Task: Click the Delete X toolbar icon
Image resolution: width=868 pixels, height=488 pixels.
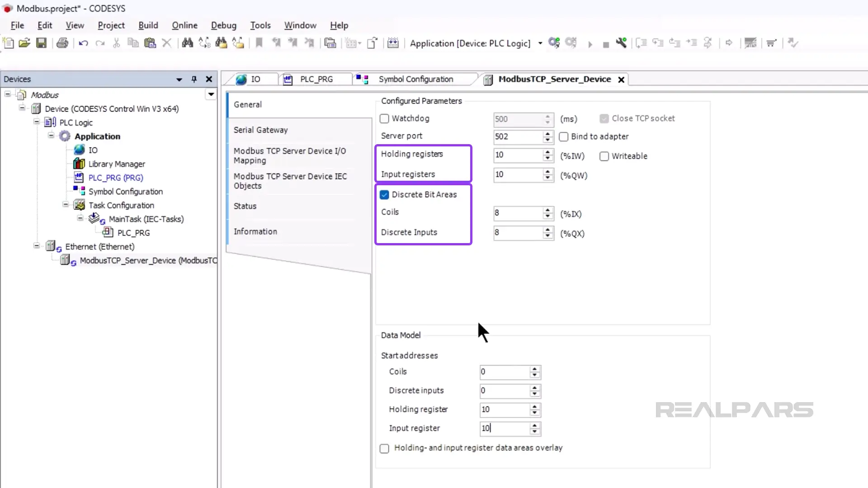Action: pos(167,43)
